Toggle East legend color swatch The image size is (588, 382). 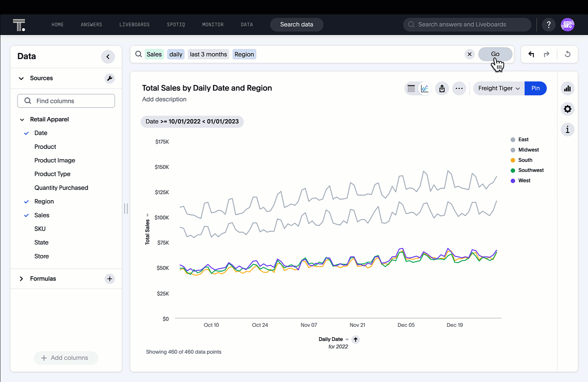point(513,140)
